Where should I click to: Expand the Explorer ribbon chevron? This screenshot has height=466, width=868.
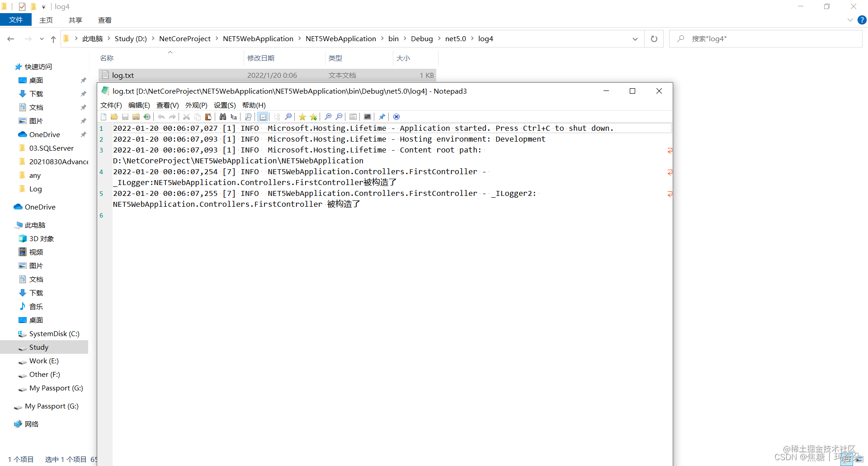(850, 20)
